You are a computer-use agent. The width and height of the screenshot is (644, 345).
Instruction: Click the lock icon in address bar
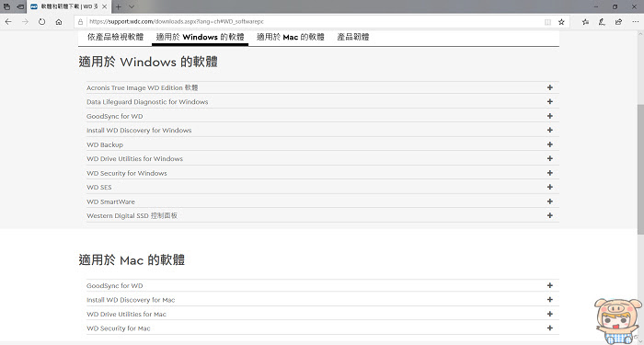(81, 22)
